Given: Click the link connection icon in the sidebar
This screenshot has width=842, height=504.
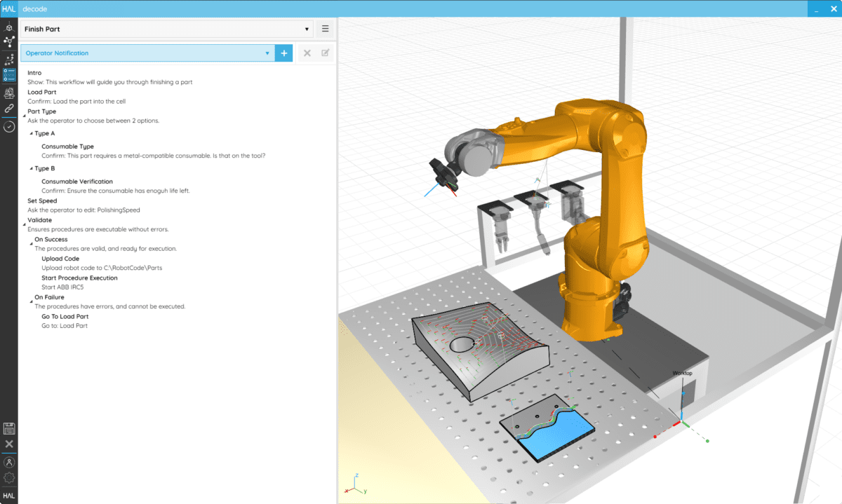Looking at the screenshot, I should coord(9,109).
